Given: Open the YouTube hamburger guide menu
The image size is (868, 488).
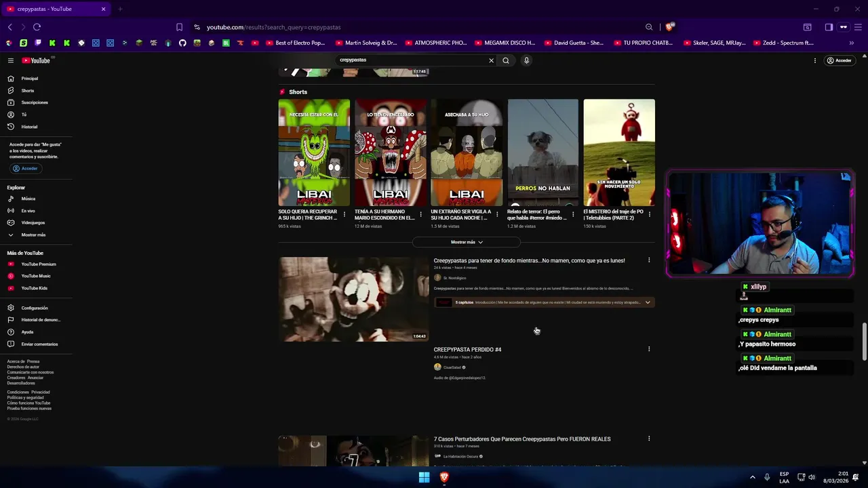Looking at the screenshot, I should (11, 60).
